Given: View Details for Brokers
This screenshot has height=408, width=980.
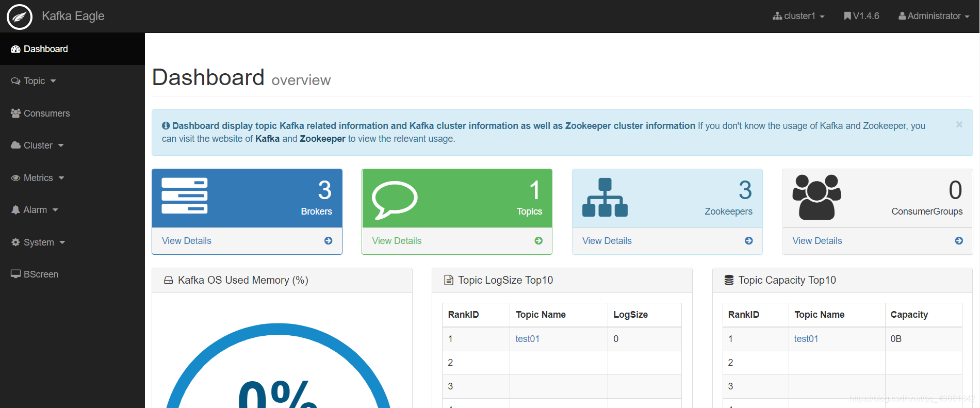Looking at the screenshot, I should (186, 241).
